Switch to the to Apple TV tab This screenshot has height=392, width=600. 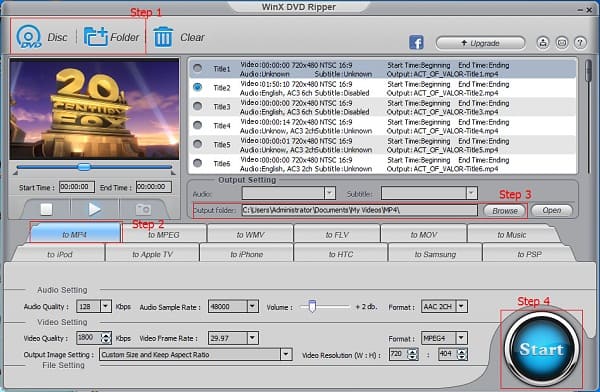point(152,254)
